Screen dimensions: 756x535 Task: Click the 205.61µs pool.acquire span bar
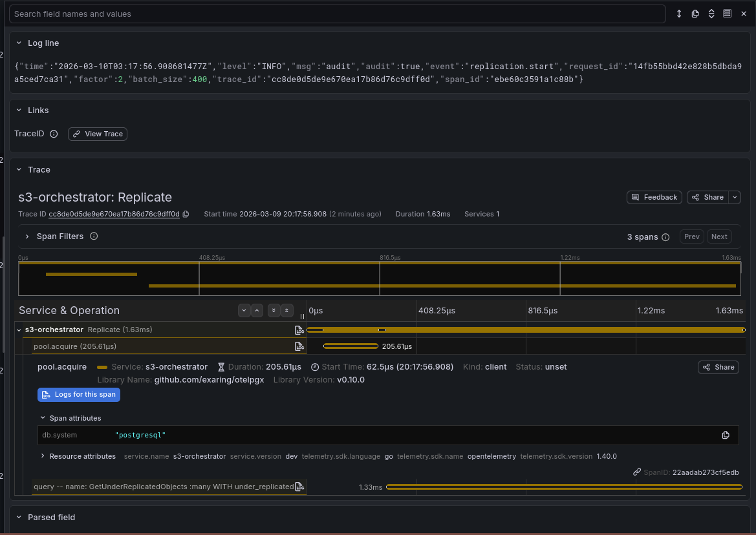[x=351, y=346]
